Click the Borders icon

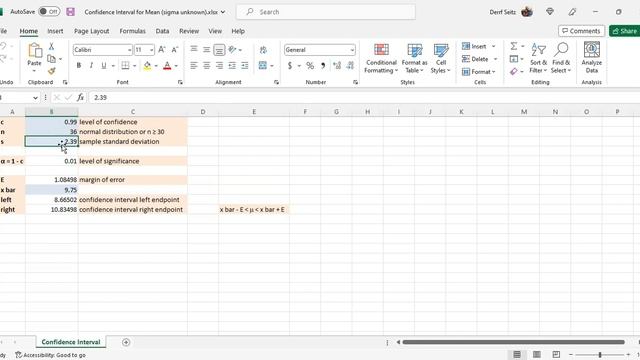pos(125,65)
